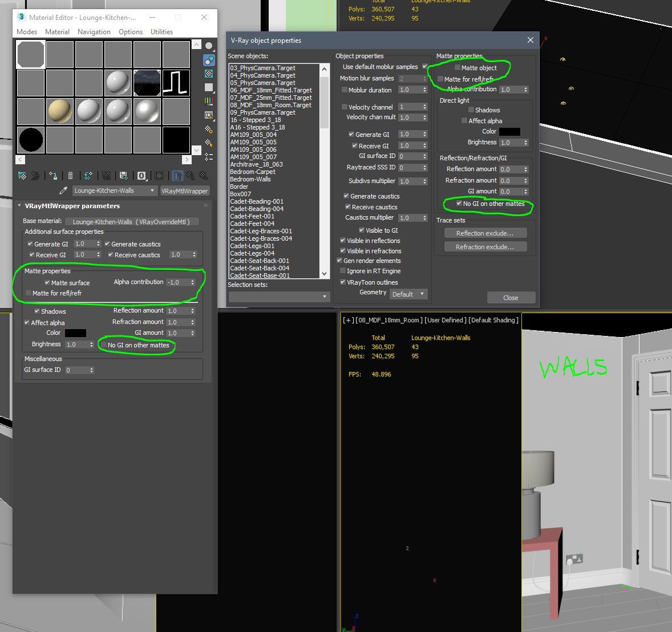Viewport: 672px width, 632px height.
Task: Click Go to Parent icon
Action: click(x=191, y=176)
